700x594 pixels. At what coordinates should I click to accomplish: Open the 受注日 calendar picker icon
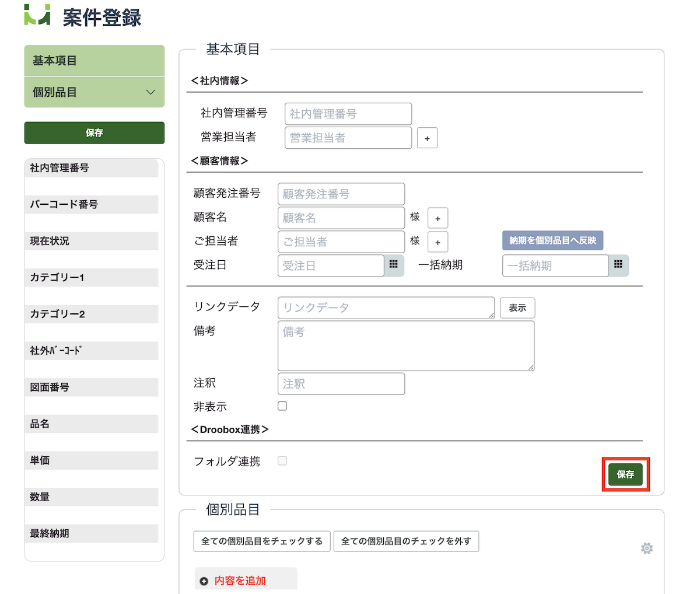[394, 265]
